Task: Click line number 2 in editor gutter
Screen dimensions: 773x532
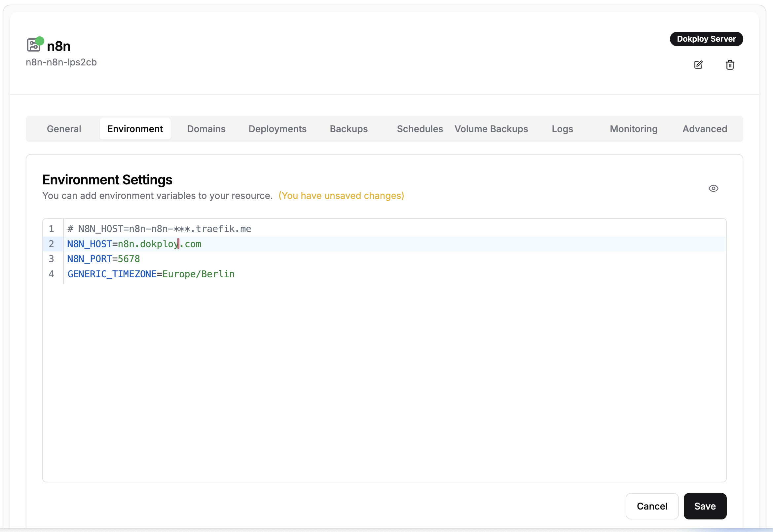Action: coord(51,244)
